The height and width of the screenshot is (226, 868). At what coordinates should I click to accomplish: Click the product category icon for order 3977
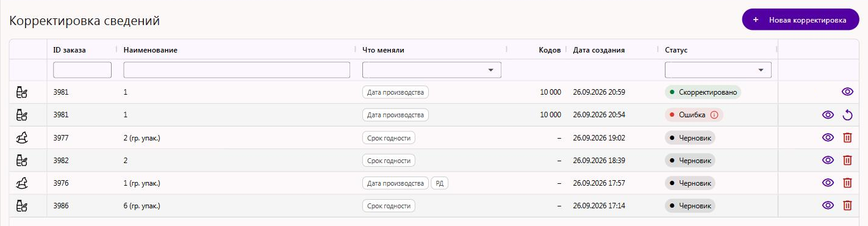point(22,137)
